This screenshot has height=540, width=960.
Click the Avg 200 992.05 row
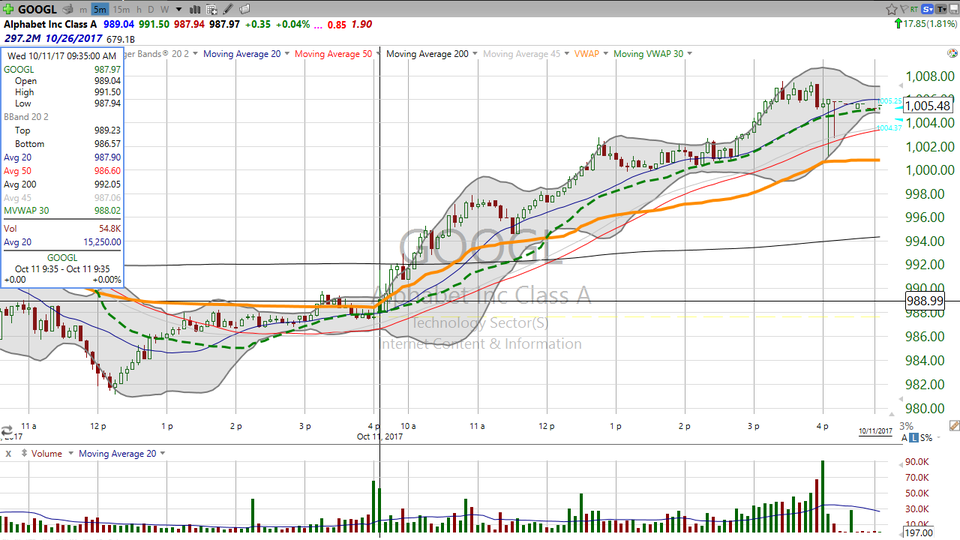[62, 184]
